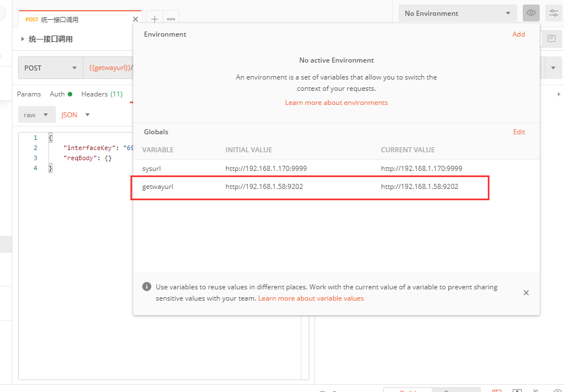Open the manage environments settings icon

coord(554,14)
